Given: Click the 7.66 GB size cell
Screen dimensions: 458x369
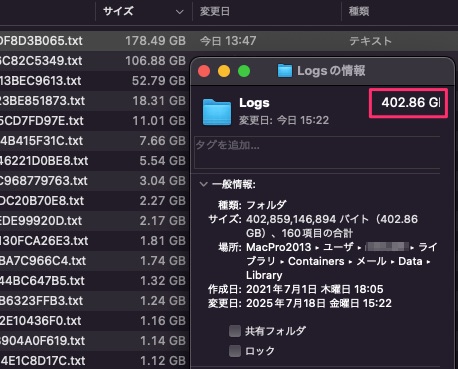Looking at the screenshot, I should click(x=162, y=141).
